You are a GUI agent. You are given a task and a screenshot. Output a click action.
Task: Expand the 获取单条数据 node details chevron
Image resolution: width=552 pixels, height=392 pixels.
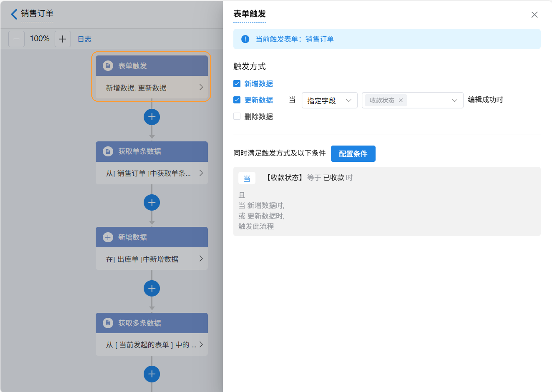point(201,173)
